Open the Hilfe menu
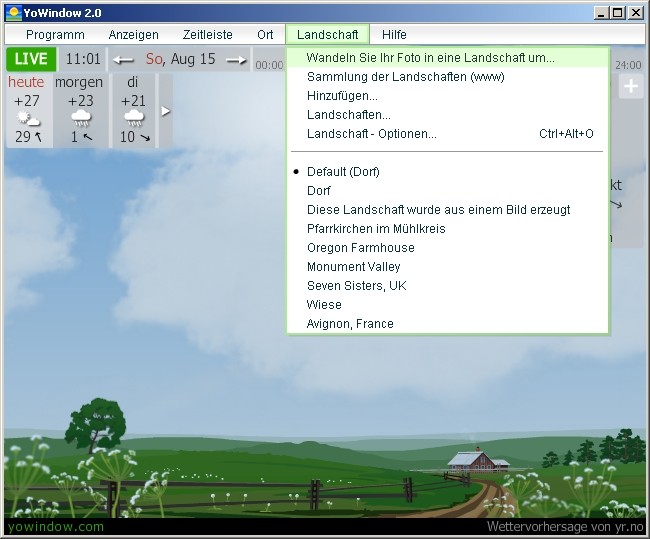650x539 pixels. [394, 35]
